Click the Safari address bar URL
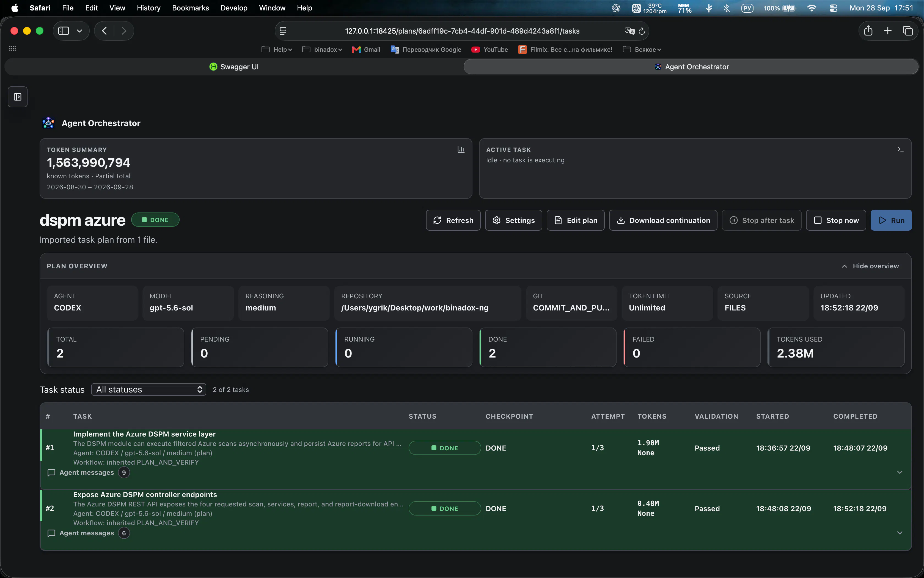924x578 pixels. pyautogui.click(x=462, y=31)
